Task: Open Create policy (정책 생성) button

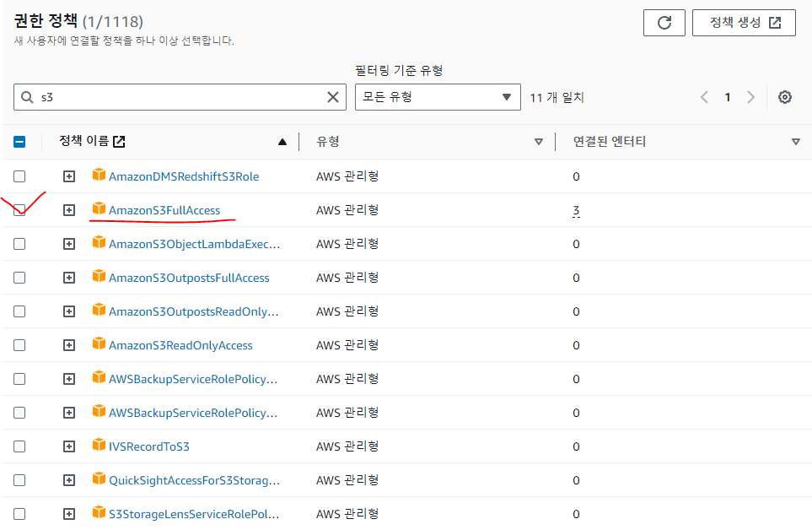Action: pos(744,23)
